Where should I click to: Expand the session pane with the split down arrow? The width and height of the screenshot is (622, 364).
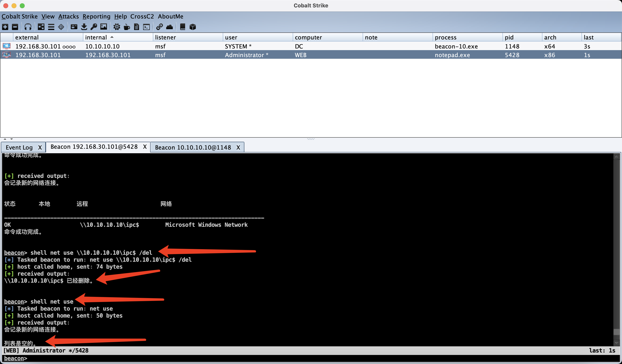(x=11, y=139)
